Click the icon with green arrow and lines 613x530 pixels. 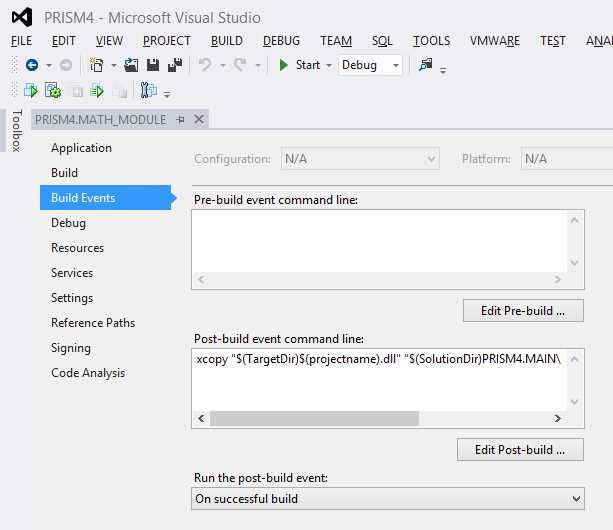click(x=97, y=91)
